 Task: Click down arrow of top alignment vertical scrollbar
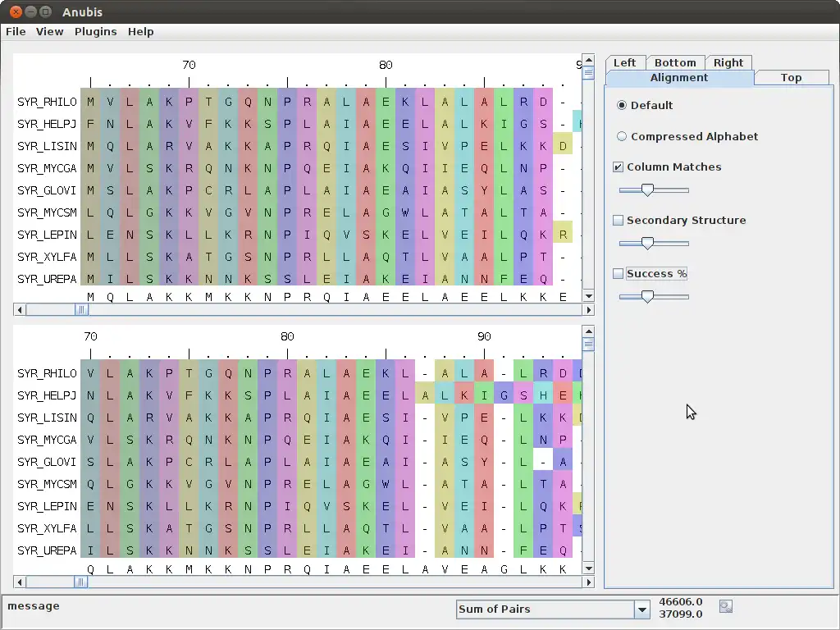click(x=588, y=296)
